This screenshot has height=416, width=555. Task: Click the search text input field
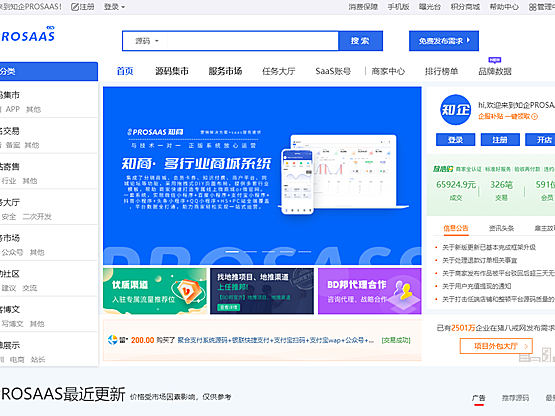[252, 41]
